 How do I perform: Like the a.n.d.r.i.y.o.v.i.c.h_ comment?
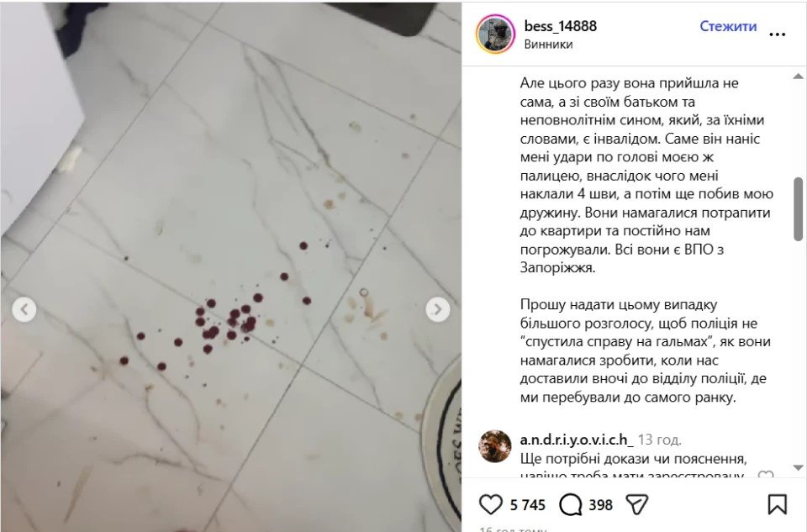coord(766,474)
